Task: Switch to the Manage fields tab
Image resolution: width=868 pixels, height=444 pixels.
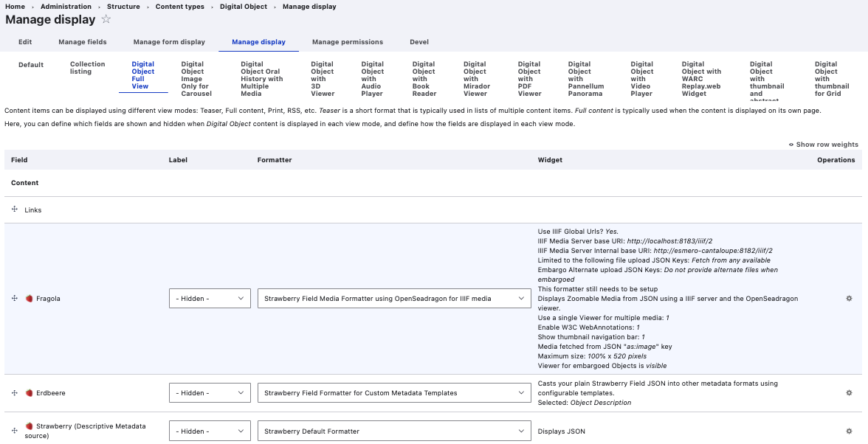Action: tap(83, 42)
